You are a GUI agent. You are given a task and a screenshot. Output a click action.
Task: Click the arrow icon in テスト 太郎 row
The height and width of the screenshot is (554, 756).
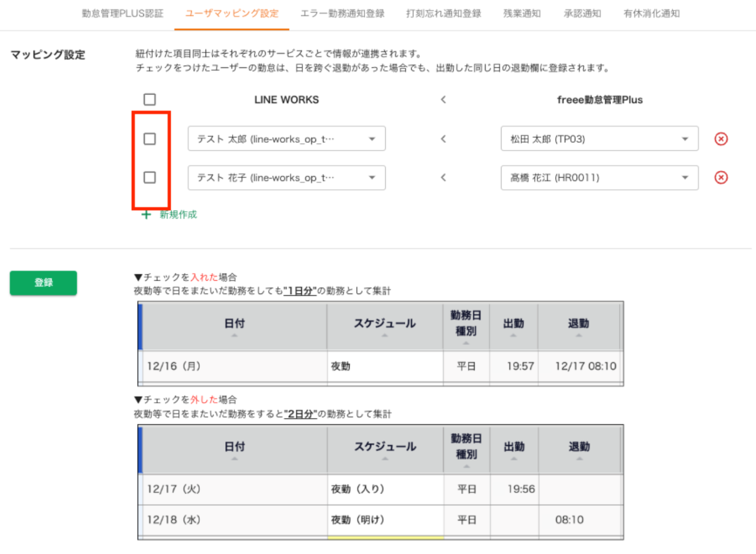click(x=443, y=139)
